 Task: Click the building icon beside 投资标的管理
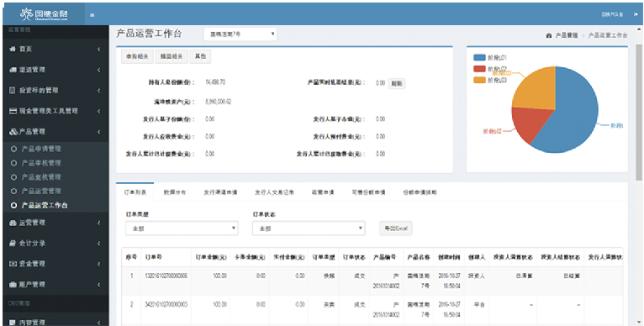[x=13, y=91]
